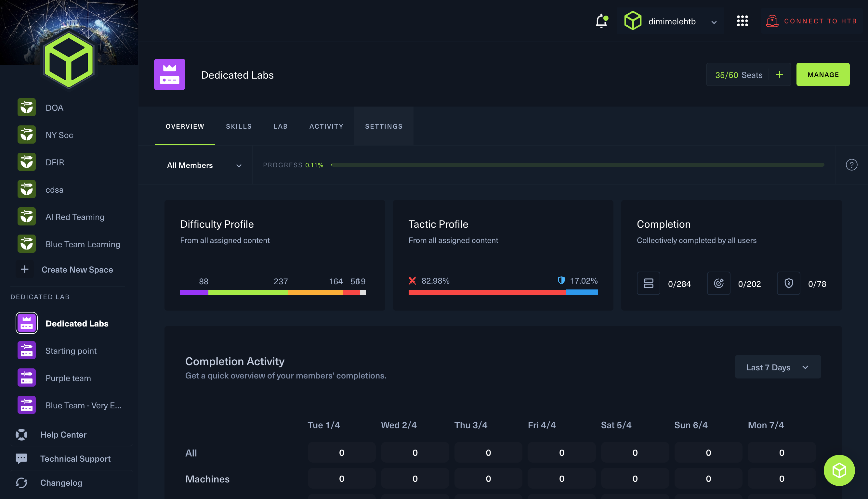Image resolution: width=868 pixels, height=499 pixels.
Task: Switch to the Settings tab
Action: coord(384,126)
